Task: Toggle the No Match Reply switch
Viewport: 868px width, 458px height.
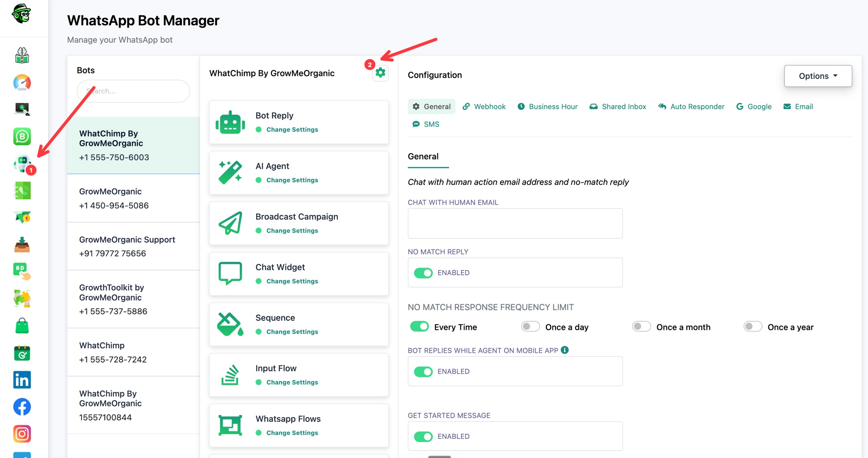Action: (x=423, y=273)
